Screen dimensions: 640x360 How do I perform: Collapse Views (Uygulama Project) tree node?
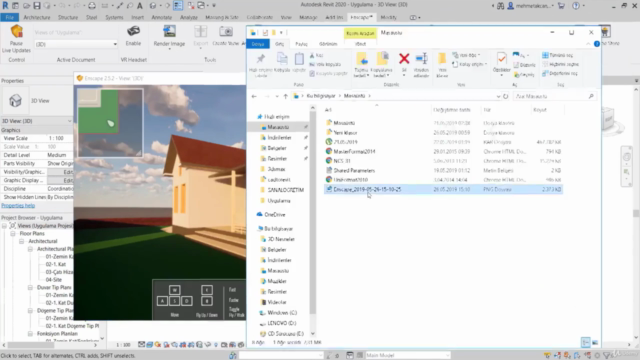pos(4,226)
